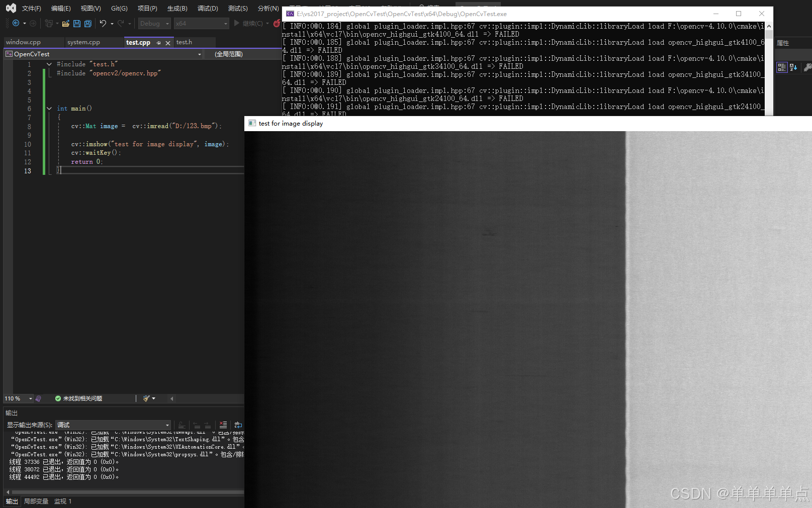Select categorized view in Properties panel

[782, 67]
